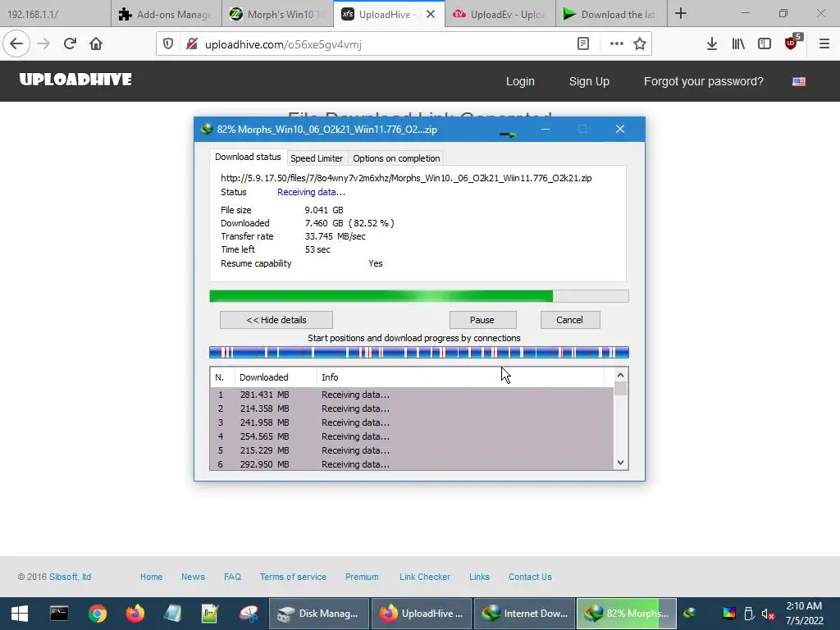Screen dimensions: 840x630
Task: Open the Link Checker footer link
Action: click(425, 577)
